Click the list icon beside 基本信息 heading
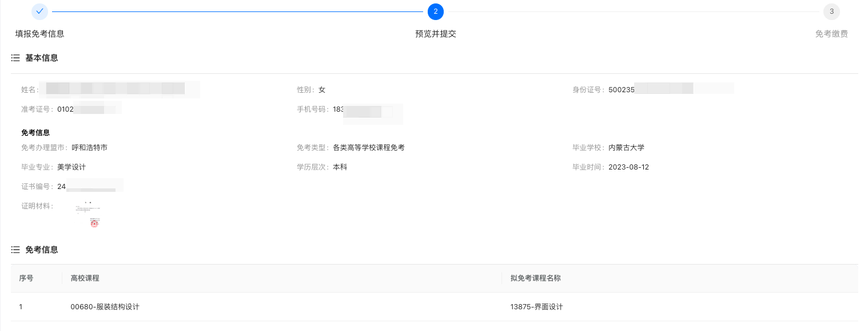This screenshot has height=331, width=868. coord(15,58)
